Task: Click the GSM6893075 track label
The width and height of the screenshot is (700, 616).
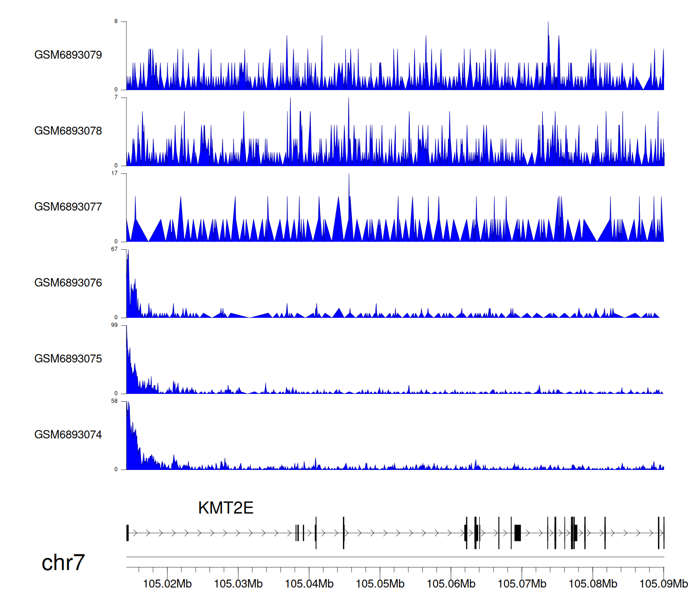Action: coord(68,359)
